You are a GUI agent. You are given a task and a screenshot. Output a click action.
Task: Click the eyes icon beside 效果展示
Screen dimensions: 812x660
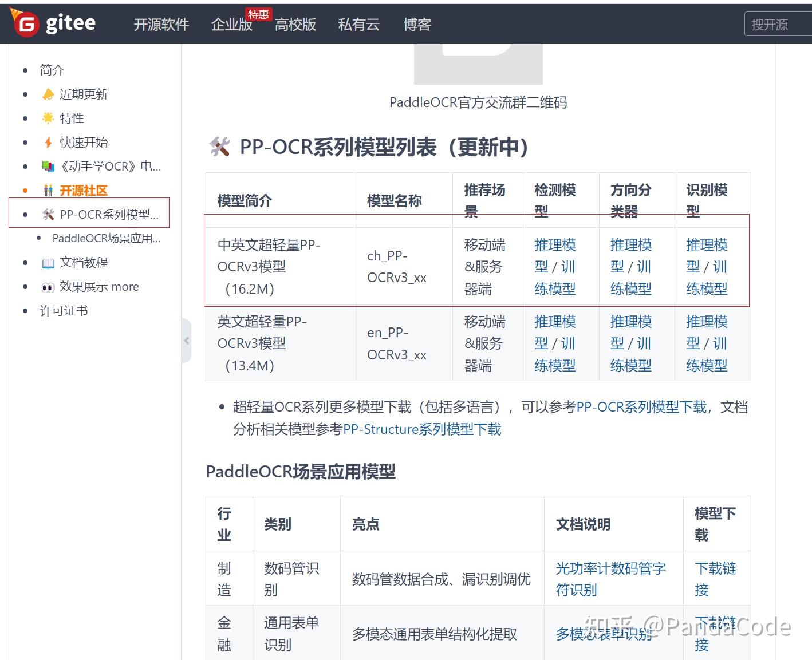[48, 287]
